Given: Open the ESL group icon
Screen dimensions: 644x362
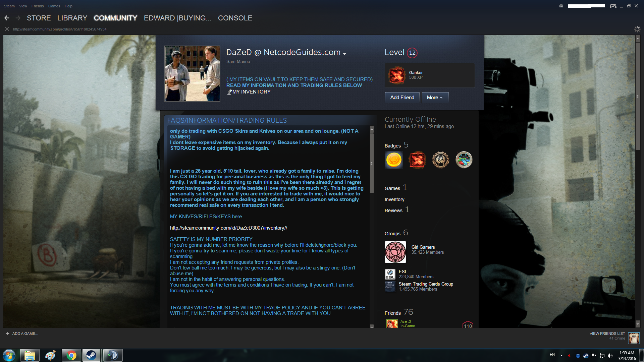Looking at the screenshot, I should (x=390, y=274).
